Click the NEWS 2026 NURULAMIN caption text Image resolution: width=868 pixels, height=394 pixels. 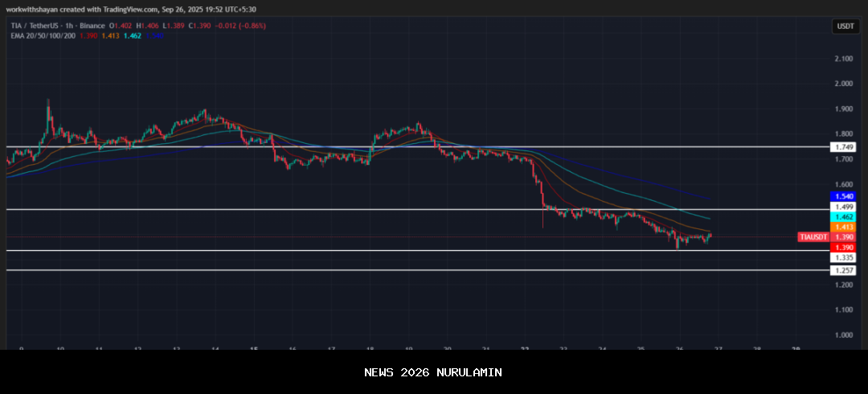click(x=433, y=372)
